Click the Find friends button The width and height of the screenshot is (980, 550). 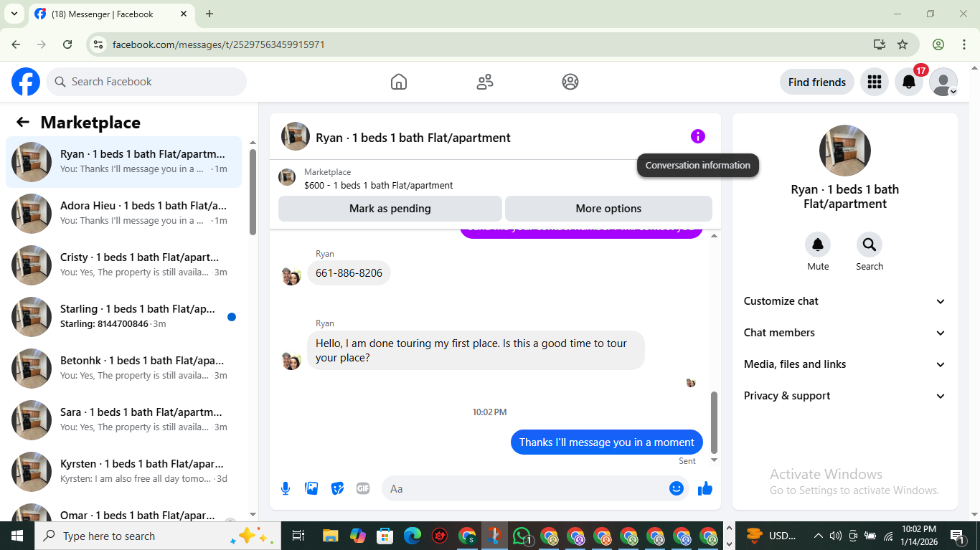pyautogui.click(x=817, y=82)
